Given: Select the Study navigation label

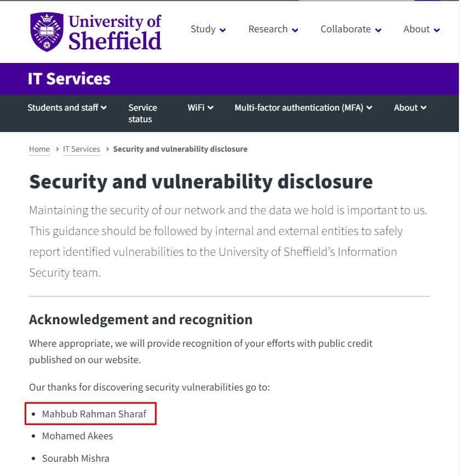Looking at the screenshot, I should pyautogui.click(x=203, y=29).
